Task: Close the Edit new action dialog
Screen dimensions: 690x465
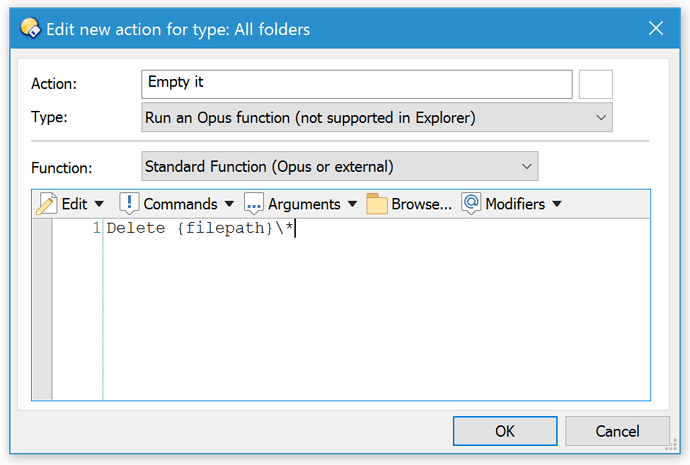Action: pos(656,29)
